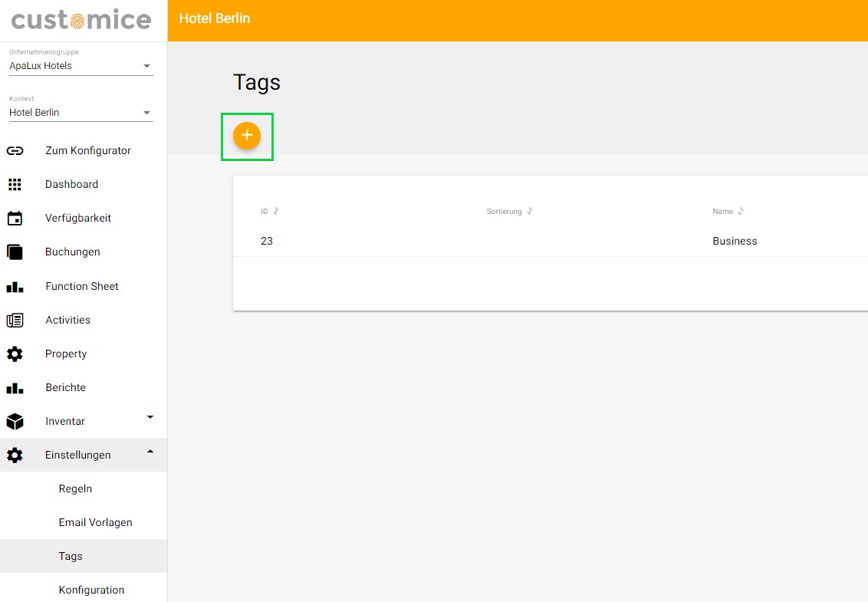Click the Function Sheet bar chart icon
Viewport: 868px width, 602px height.
click(x=15, y=287)
